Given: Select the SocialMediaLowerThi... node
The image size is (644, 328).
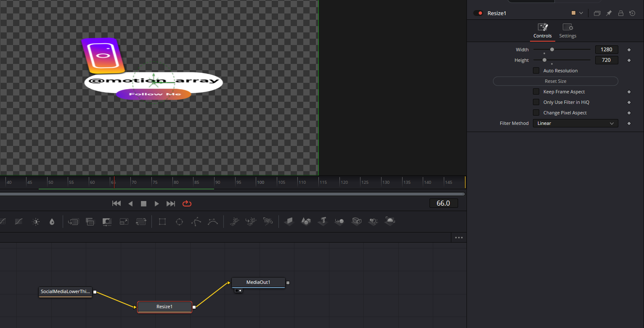Looking at the screenshot, I should point(66,291).
